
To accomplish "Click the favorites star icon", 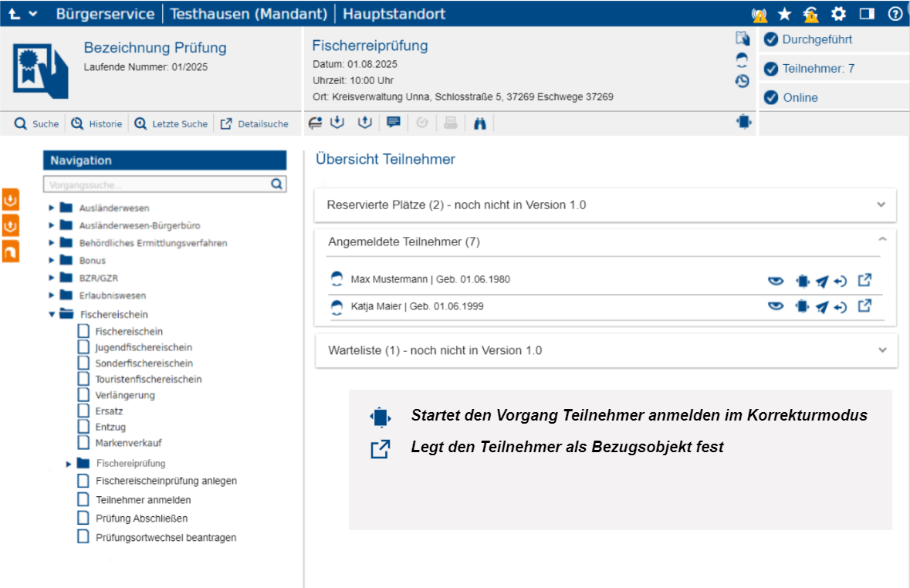I will click(784, 14).
